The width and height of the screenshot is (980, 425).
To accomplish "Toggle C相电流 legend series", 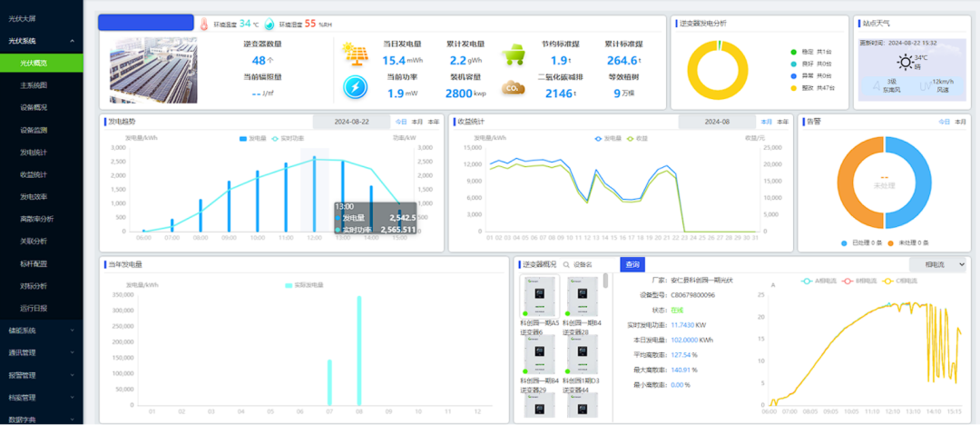I will point(900,281).
